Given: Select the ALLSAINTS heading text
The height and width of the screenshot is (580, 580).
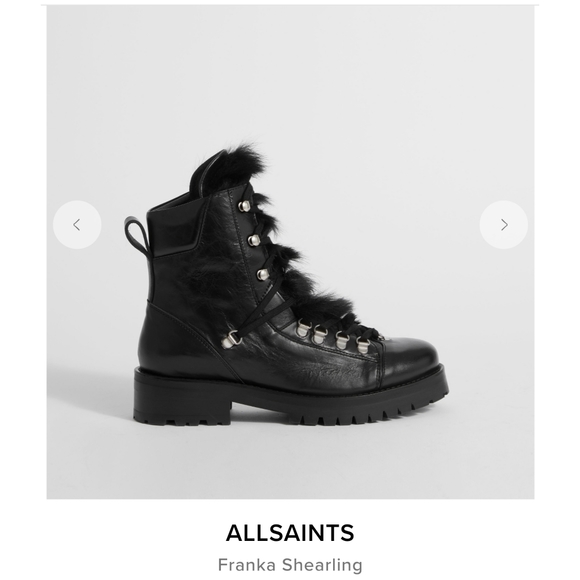Looking at the screenshot, I should point(290,533).
